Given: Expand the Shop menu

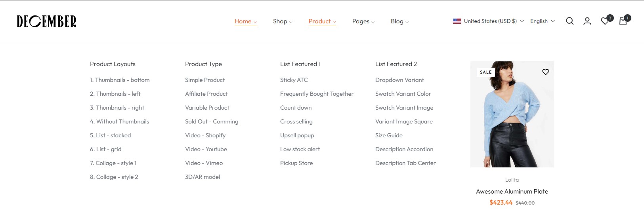Looking at the screenshot, I should click(283, 21).
